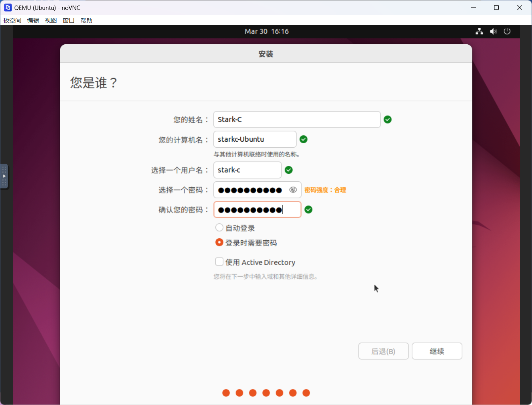Viewport: 532px width, 405px height.
Task: Focus the 确认您的密码 field
Action: point(257,210)
